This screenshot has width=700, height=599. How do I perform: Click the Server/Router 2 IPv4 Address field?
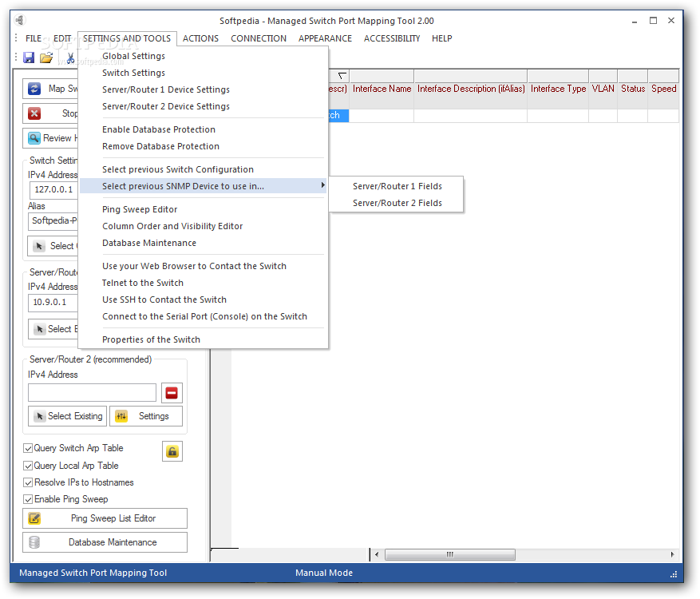coord(92,393)
